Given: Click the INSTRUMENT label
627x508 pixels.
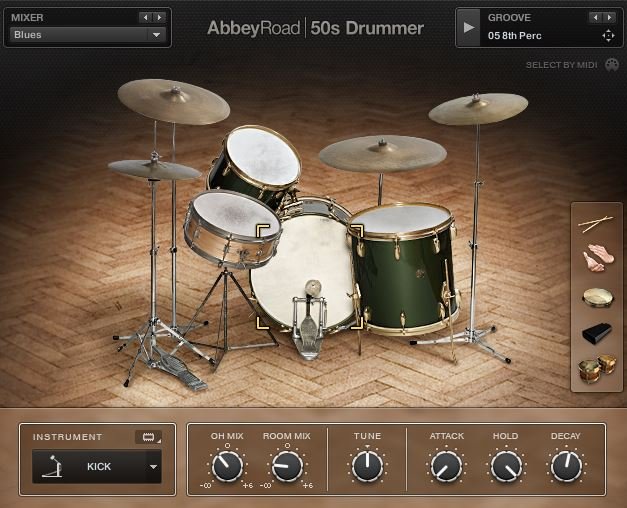Looking at the screenshot, I should click(67, 437).
